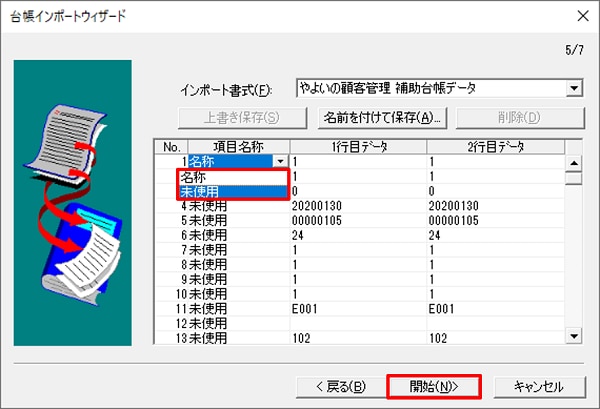Click E001 in the 1行目データ column
This screenshot has width=600, height=409.
click(x=305, y=309)
